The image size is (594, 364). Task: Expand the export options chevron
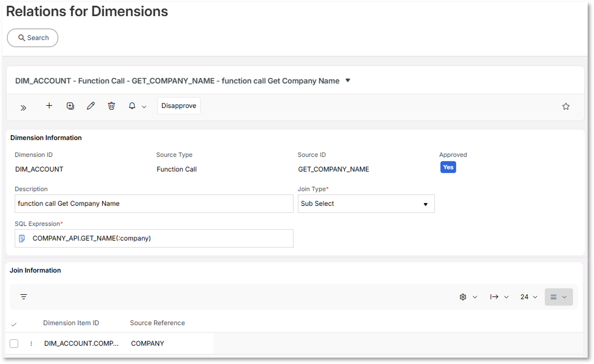click(506, 297)
